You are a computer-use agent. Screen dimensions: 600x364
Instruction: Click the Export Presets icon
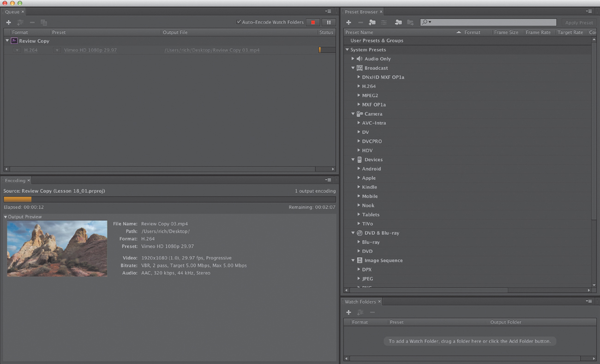coord(410,22)
